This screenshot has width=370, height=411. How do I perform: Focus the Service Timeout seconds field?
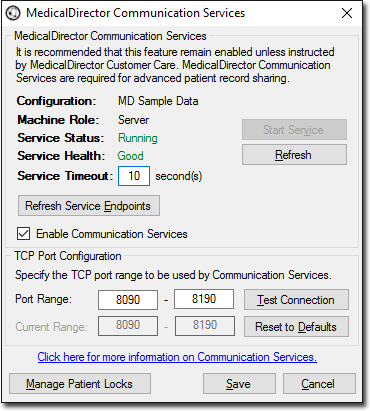[134, 176]
